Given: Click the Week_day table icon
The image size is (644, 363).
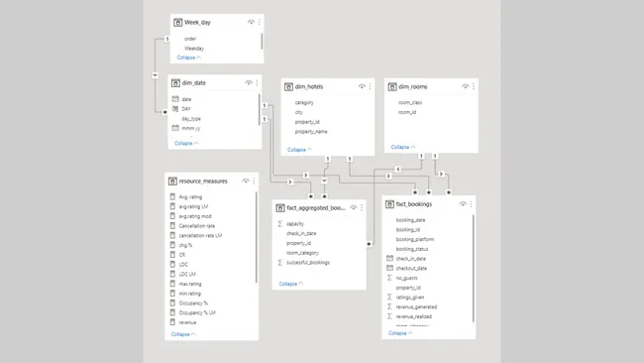Looking at the screenshot, I should [x=177, y=22].
